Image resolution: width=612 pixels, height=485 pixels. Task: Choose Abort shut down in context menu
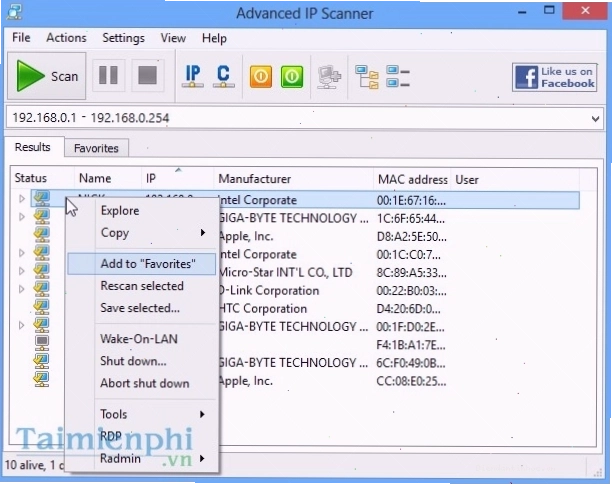(141, 383)
